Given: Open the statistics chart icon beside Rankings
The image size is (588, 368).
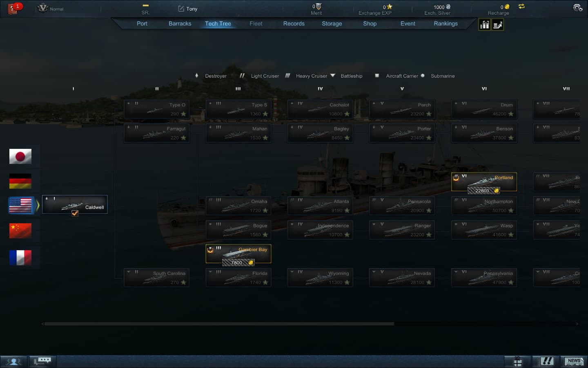Looking at the screenshot, I should coord(484,25).
